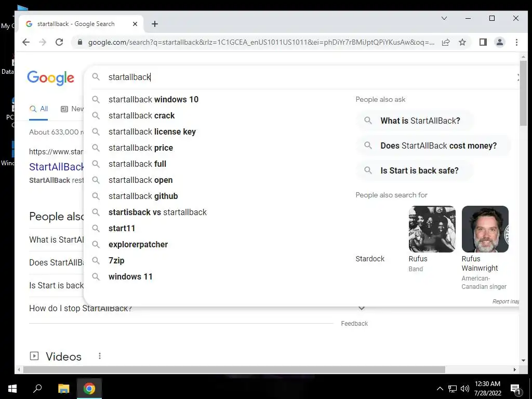Image resolution: width=532 pixels, height=399 pixels.
Task: Click the Stardock related search
Action: coord(370,259)
